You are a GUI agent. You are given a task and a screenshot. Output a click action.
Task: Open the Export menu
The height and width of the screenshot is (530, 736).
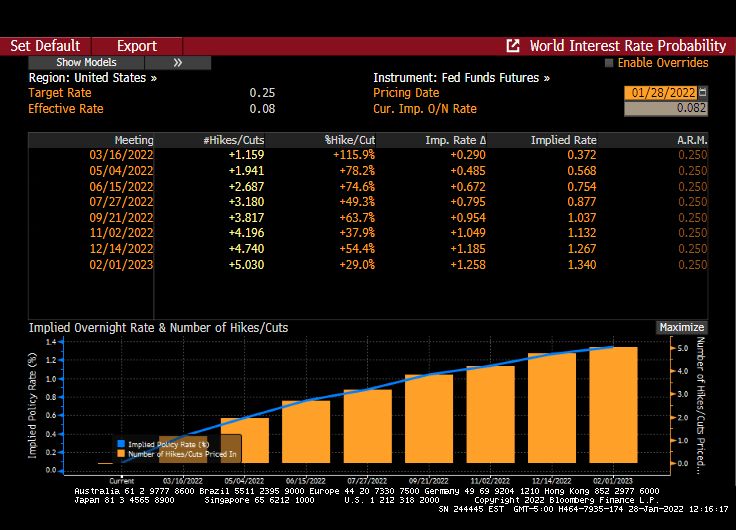(137, 46)
